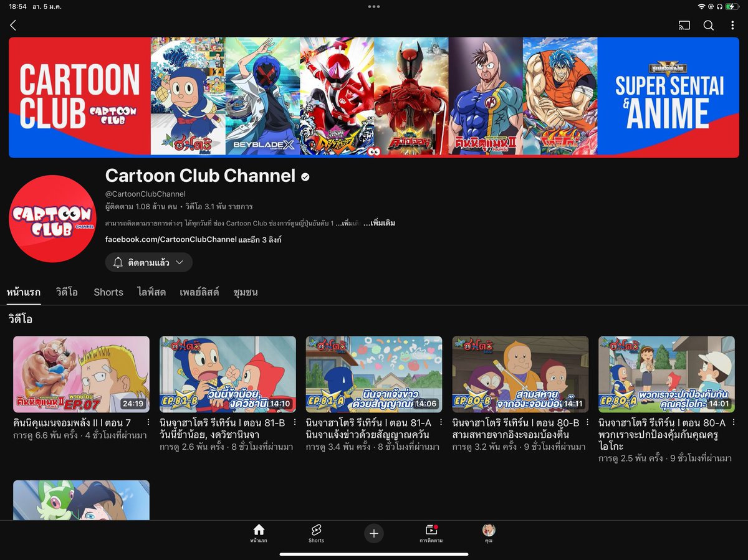This screenshot has width=748, height=560.
Task: Open three-dot menu for episode 81-A video
Action: click(441, 422)
